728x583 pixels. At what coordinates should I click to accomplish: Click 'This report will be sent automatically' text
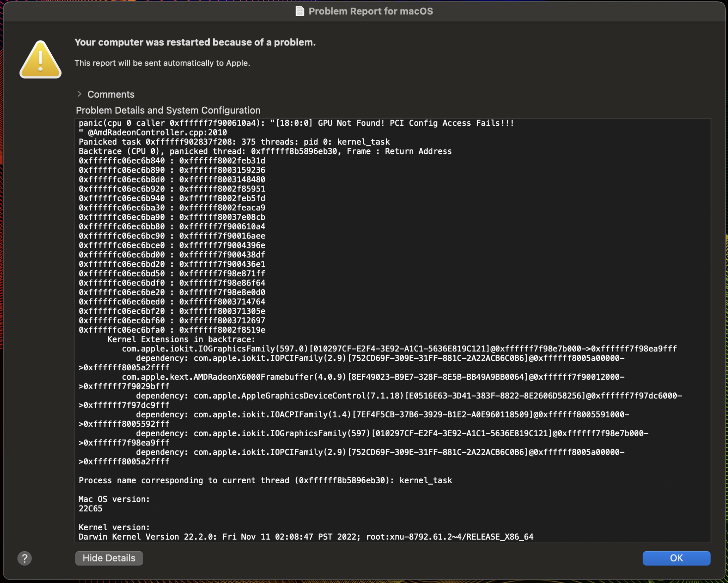coord(162,63)
